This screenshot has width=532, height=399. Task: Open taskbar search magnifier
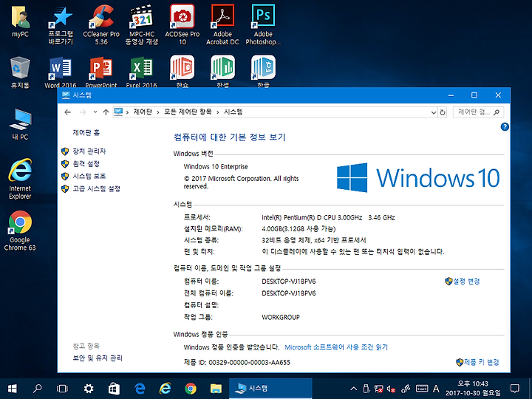point(38,389)
